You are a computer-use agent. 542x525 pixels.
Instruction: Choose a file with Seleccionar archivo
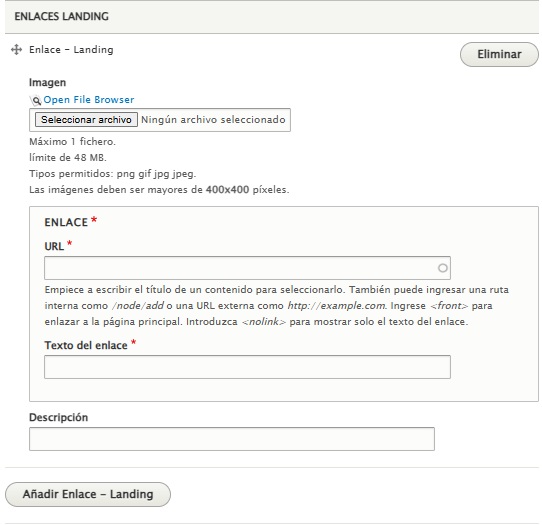86,120
